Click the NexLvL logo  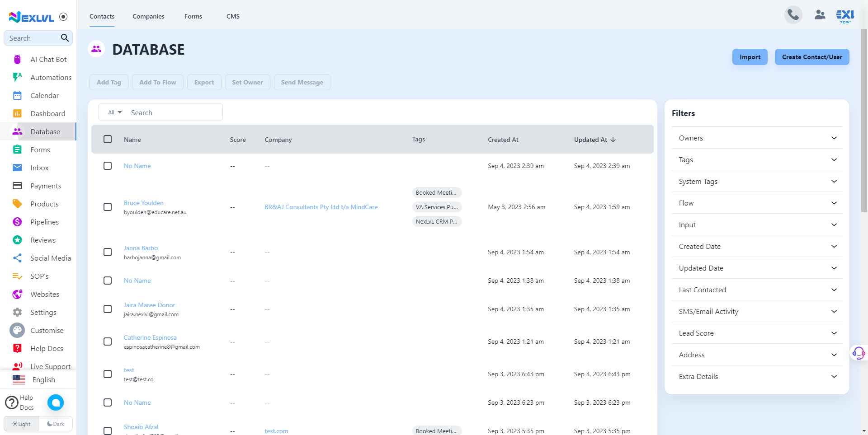(x=32, y=17)
